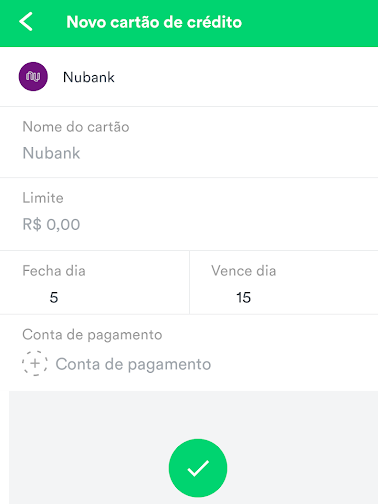
Task: Tap the Limite label
Action: 43,198
